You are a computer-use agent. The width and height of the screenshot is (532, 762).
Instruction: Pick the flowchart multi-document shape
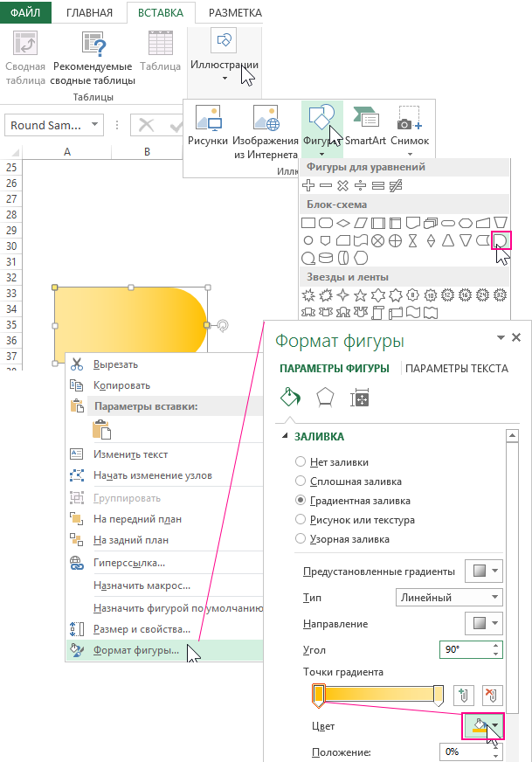click(431, 223)
